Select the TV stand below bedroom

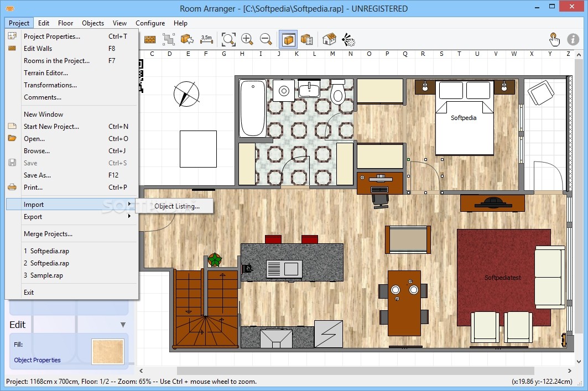(492, 203)
